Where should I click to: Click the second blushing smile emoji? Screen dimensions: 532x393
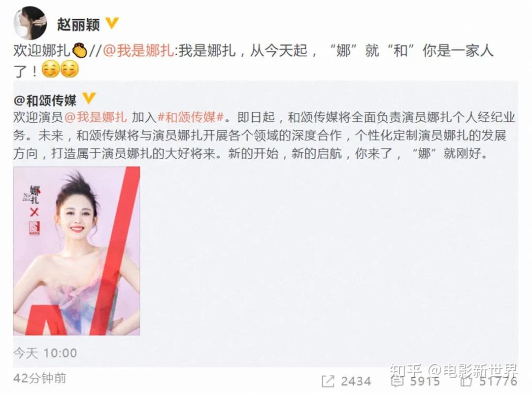(69, 70)
